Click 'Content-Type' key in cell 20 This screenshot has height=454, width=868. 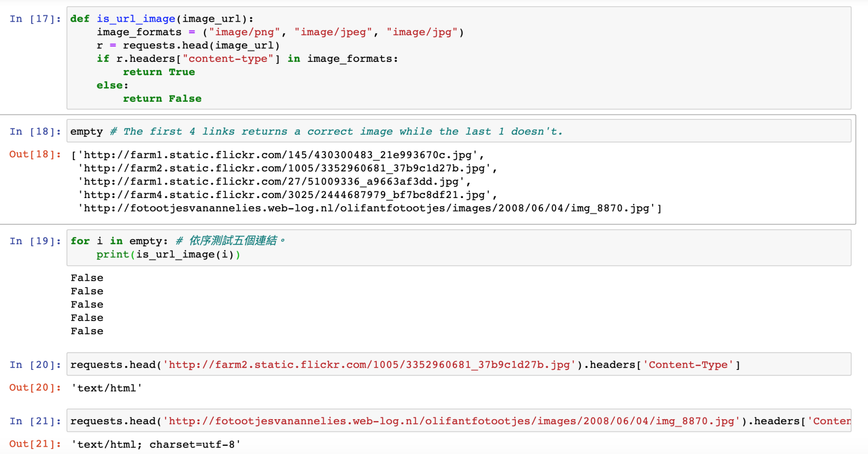coord(688,365)
